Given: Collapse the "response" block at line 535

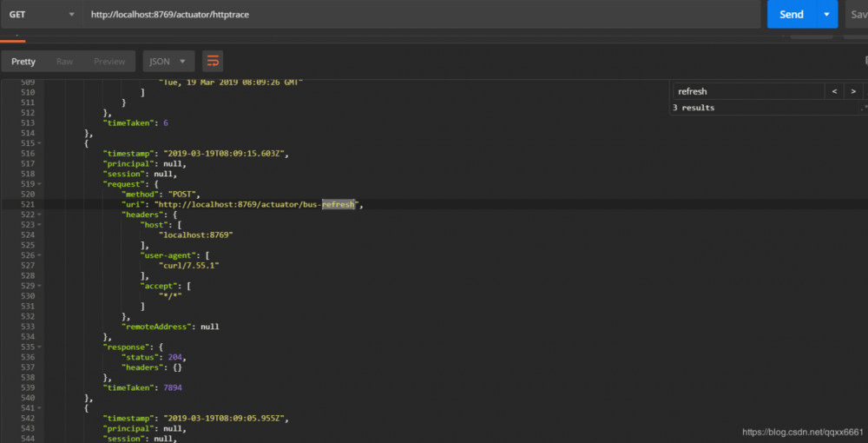Looking at the screenshot, I should coord(40,347).
